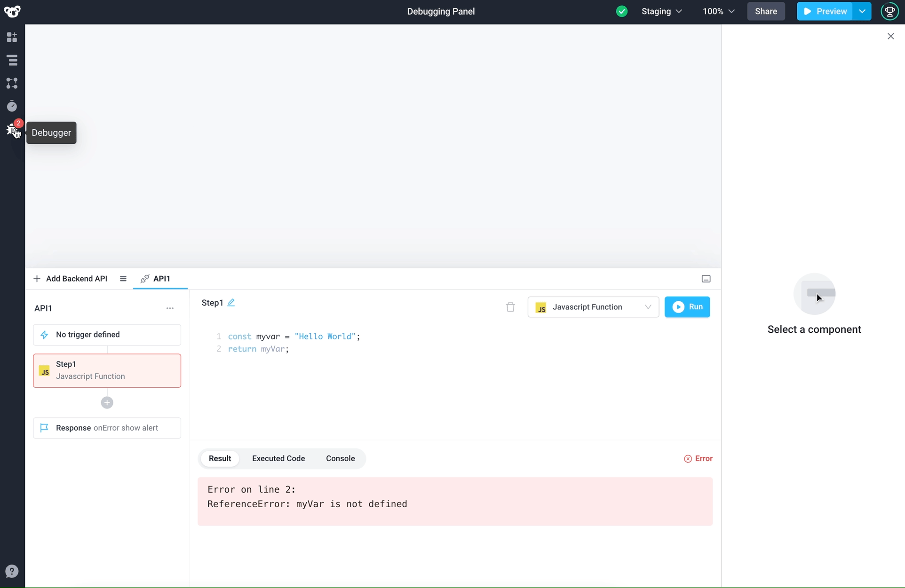Select the Result tab
Image resolution: width=905 pixels, height=588 pixels.
220,458
